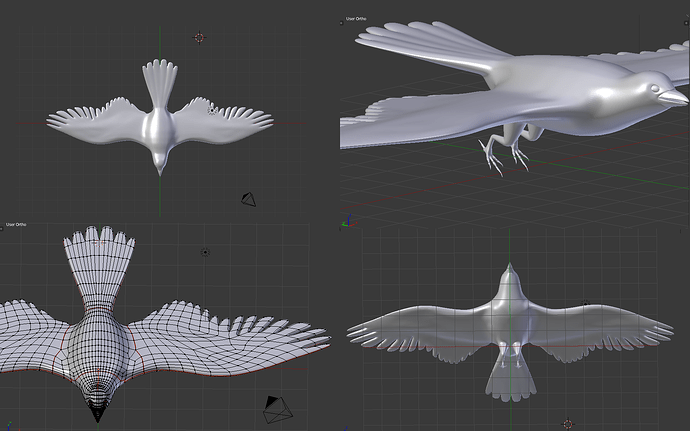The image size is (690, 431).
Task: Select the lamp object in the bottom-left wireframe viewport
Action: click(x=205, y=252)
